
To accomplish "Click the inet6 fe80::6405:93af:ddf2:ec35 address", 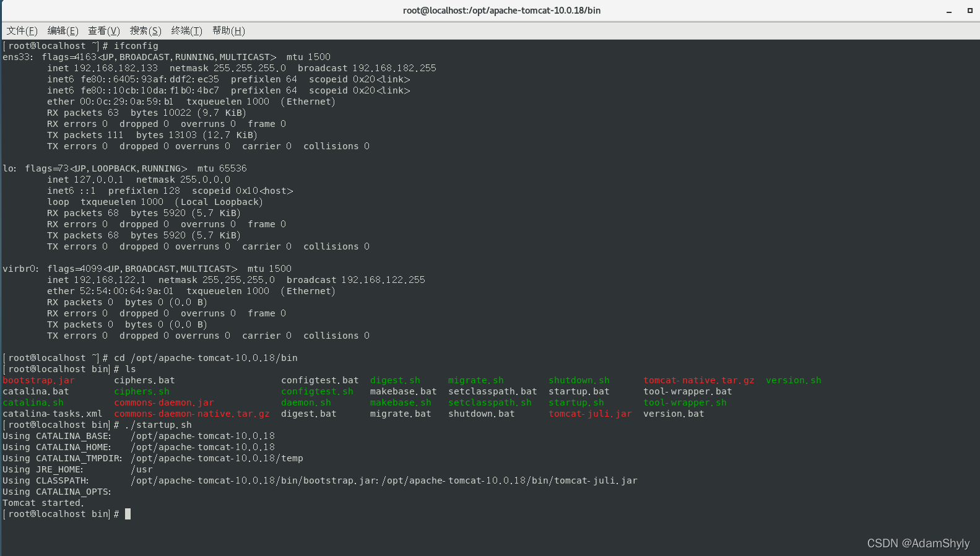I will click(x=150, y=79).
